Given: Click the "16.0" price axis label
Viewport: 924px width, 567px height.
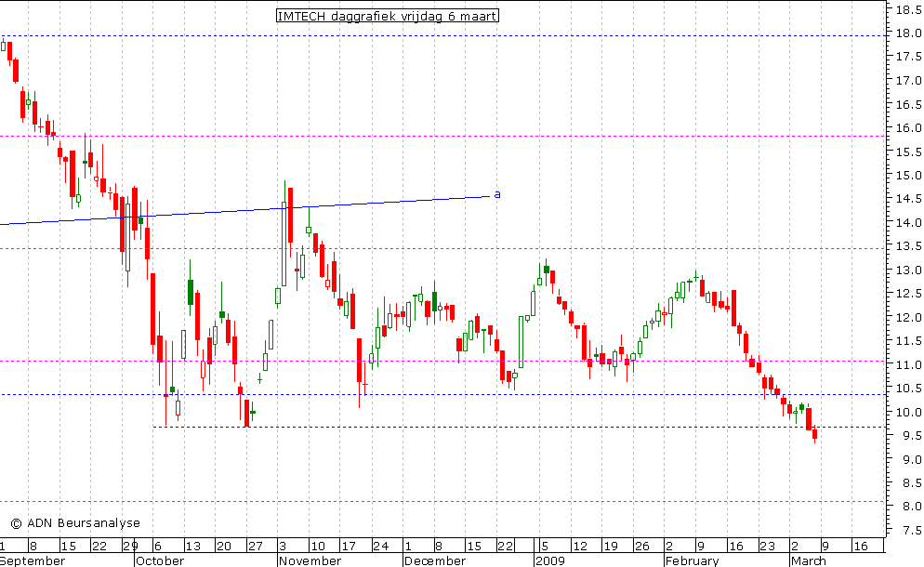Looking at the screenshot, I should point(909,128).
